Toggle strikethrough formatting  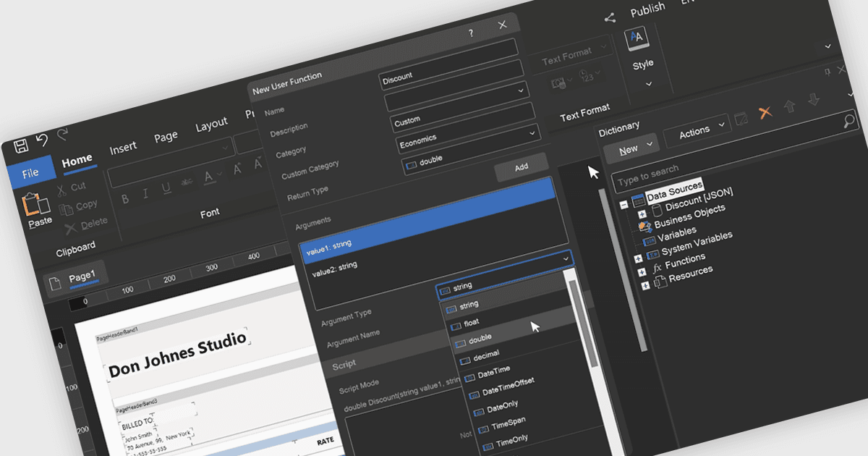point(187,182)
